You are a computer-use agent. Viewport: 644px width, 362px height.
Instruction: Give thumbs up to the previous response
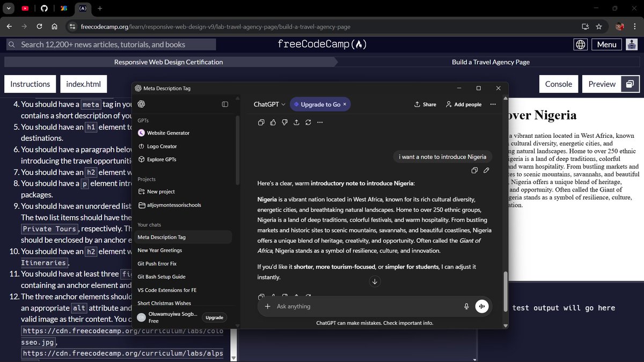[273, 122]
